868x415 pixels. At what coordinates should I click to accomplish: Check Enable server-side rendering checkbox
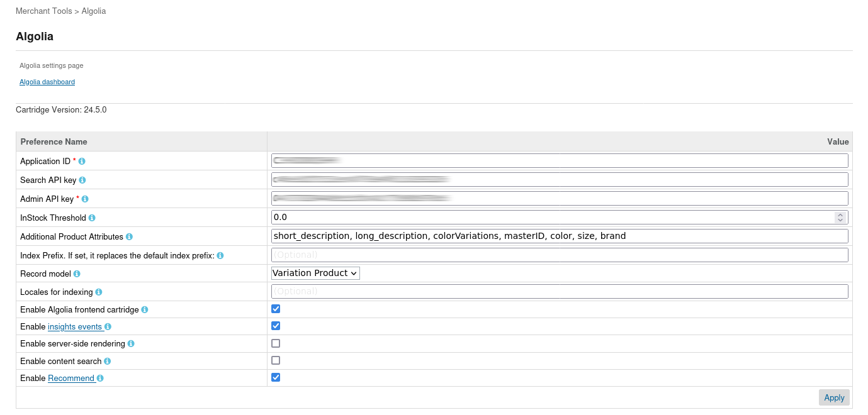pyautogui.click(x=276, y=343)
